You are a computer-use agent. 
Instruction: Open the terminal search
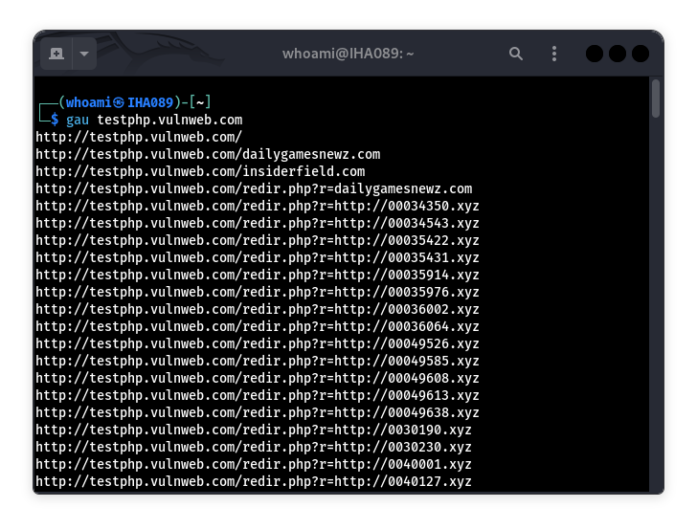(x=516, y=54)
